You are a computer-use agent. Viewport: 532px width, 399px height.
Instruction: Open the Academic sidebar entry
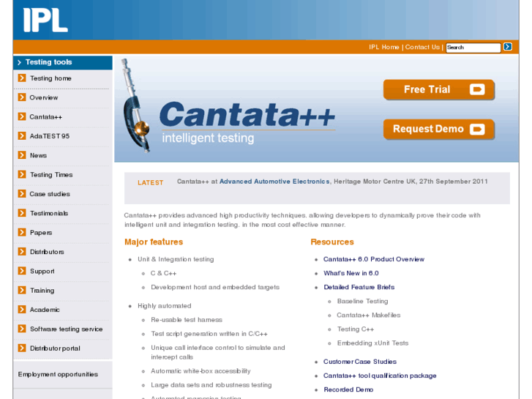click(45, 310)
